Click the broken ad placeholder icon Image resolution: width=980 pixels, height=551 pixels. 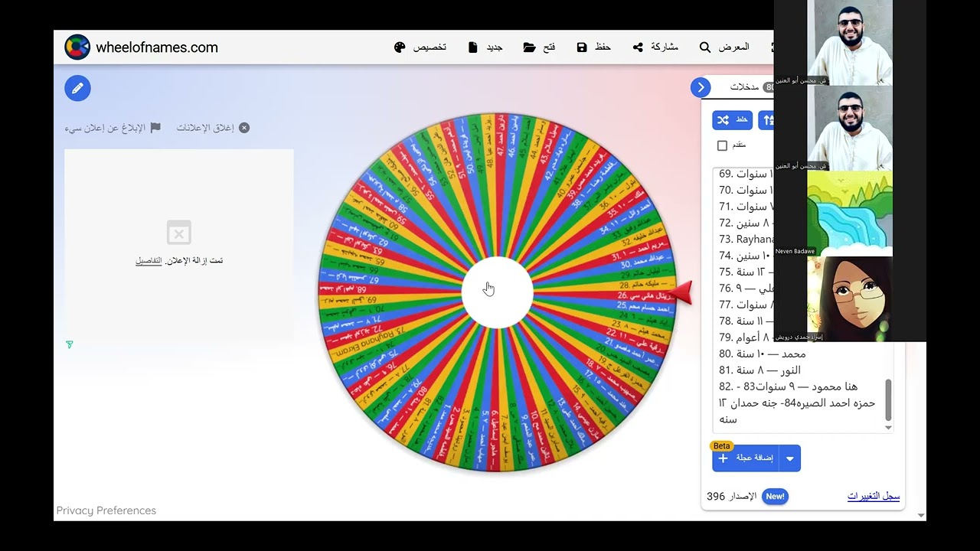pos(178,233)
